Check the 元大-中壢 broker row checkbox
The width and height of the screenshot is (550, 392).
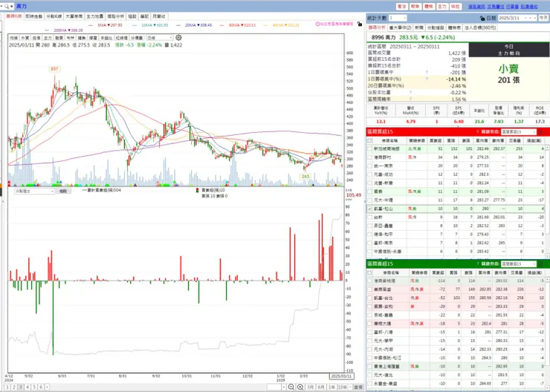point(369,200)
